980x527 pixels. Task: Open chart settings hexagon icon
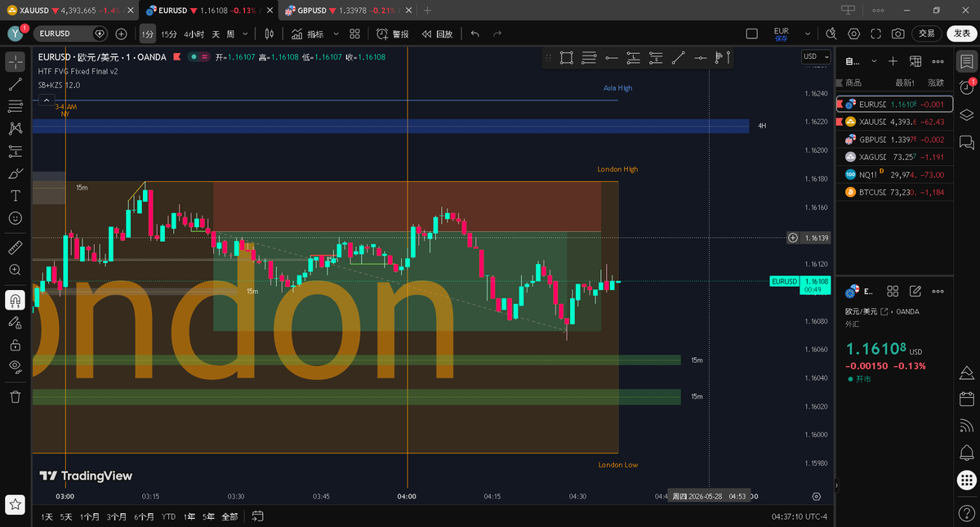[853, 33]
